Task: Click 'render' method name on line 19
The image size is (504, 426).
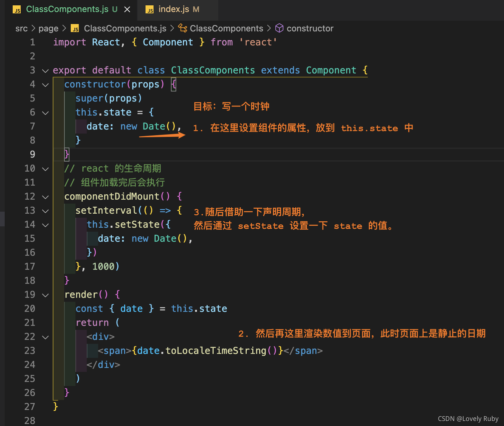Action: (81, 295)
